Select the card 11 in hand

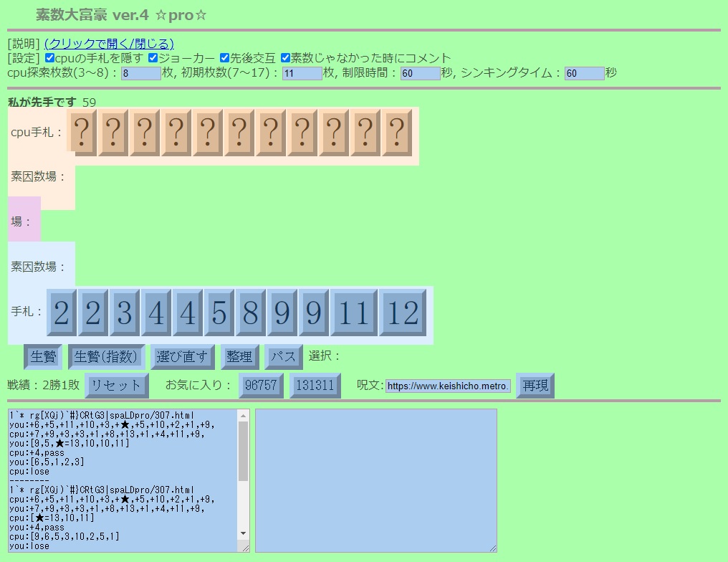(354, 312)
